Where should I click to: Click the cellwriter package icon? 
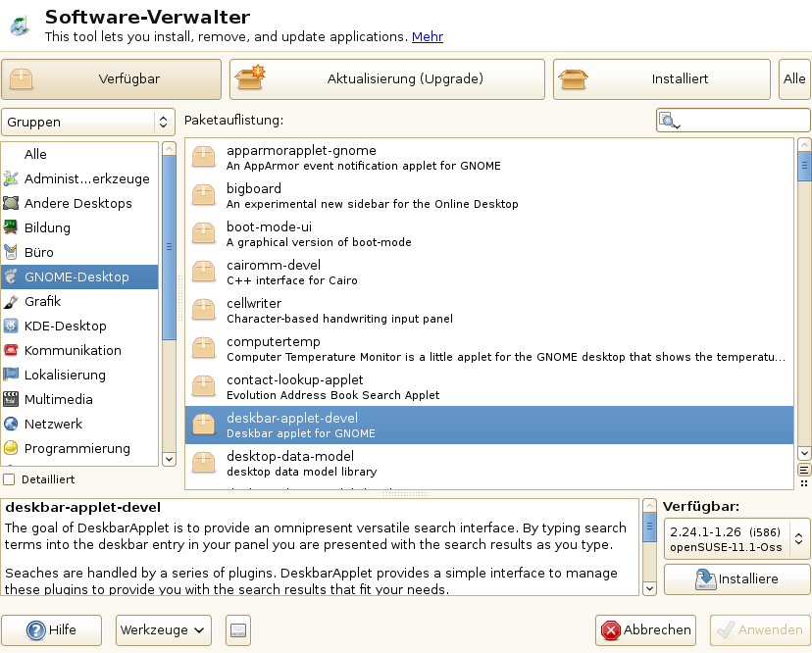[x=204, y=310]
